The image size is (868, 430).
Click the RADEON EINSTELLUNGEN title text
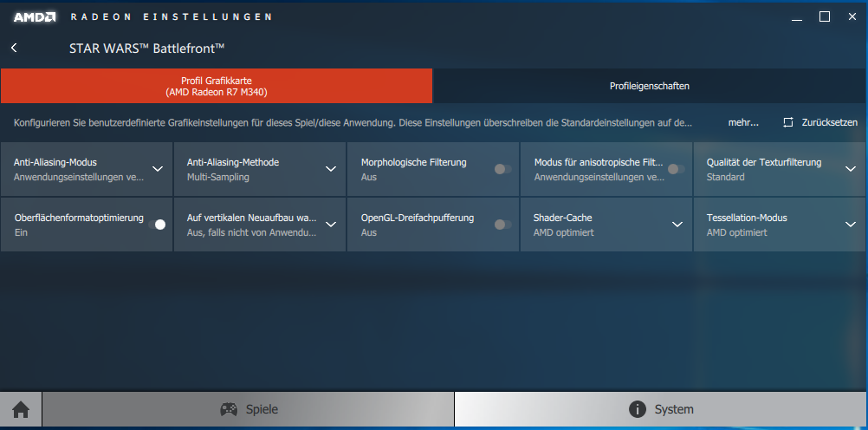[x=171, y=17]
